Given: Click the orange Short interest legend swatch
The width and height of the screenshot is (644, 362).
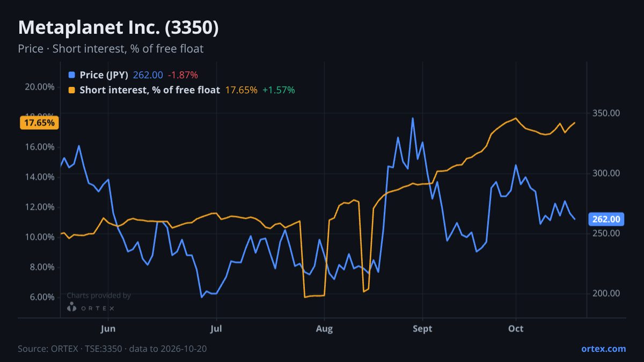Looking at the screenshot, I should pyautogui.click(x=72, y=90).
